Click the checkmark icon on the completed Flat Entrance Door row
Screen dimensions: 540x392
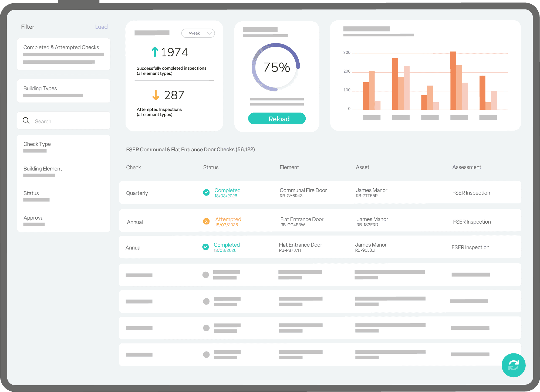206,247
